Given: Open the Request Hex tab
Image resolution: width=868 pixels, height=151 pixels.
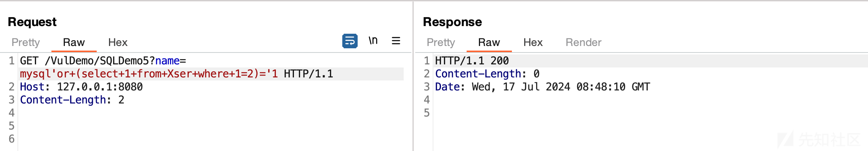Looking at the screenshot, I should coord(118,42).
